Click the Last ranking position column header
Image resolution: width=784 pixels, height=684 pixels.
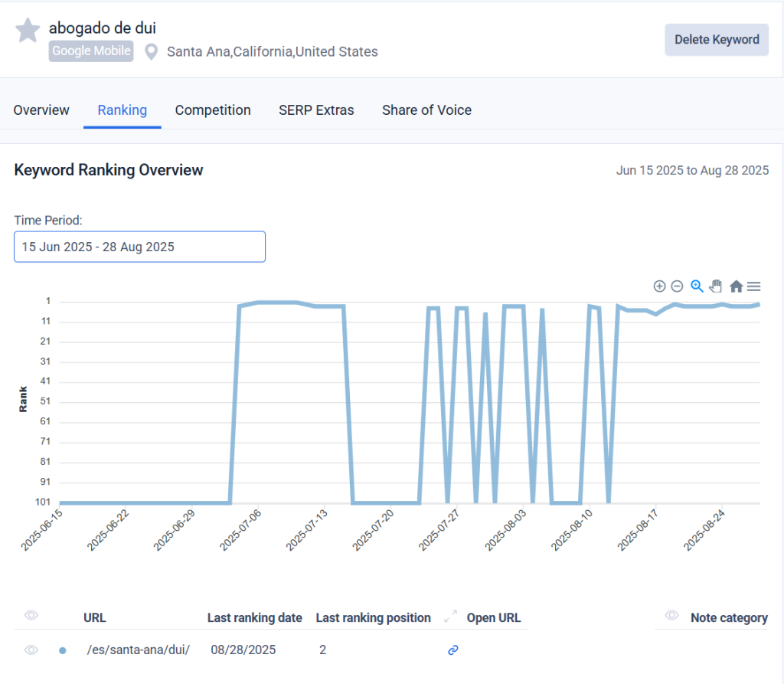[x=373, y=618]
